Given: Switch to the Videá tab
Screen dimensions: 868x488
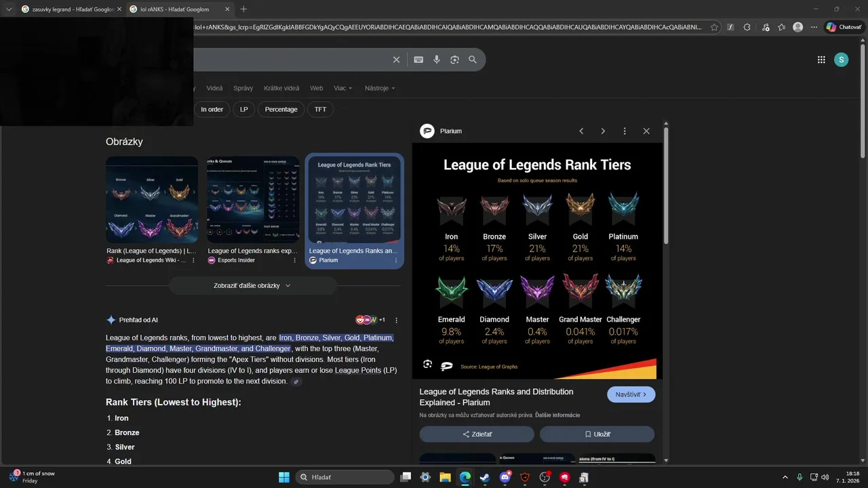Looking at the screenshot, I should 214,88.
